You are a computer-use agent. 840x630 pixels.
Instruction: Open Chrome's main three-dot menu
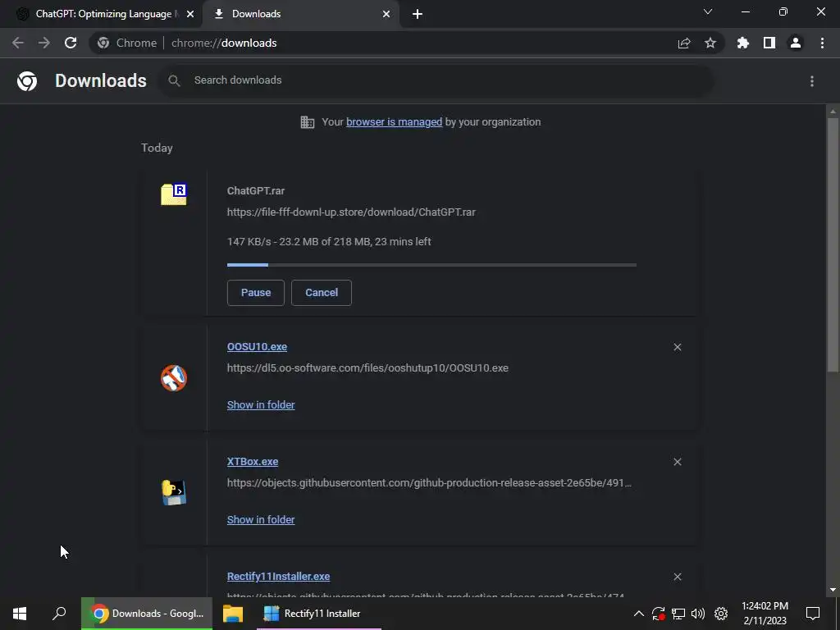tap(822, 43)
